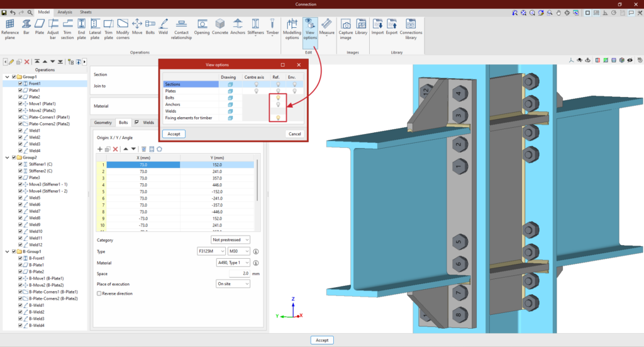This screenshot has height=347, width=644.
Task: Click Accept in View options dialog
Action: 174,134
